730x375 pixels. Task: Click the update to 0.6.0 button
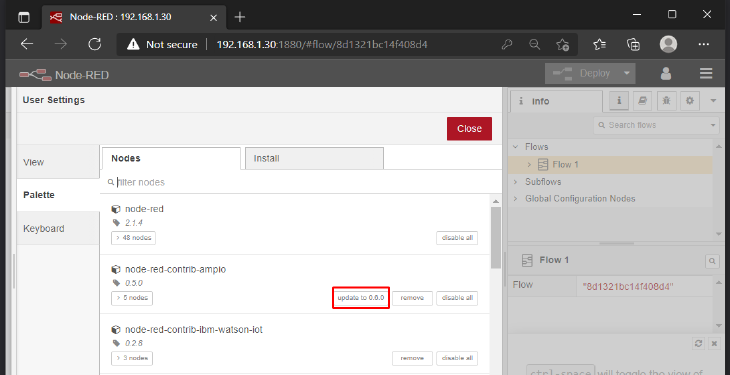tap(361, 298)
